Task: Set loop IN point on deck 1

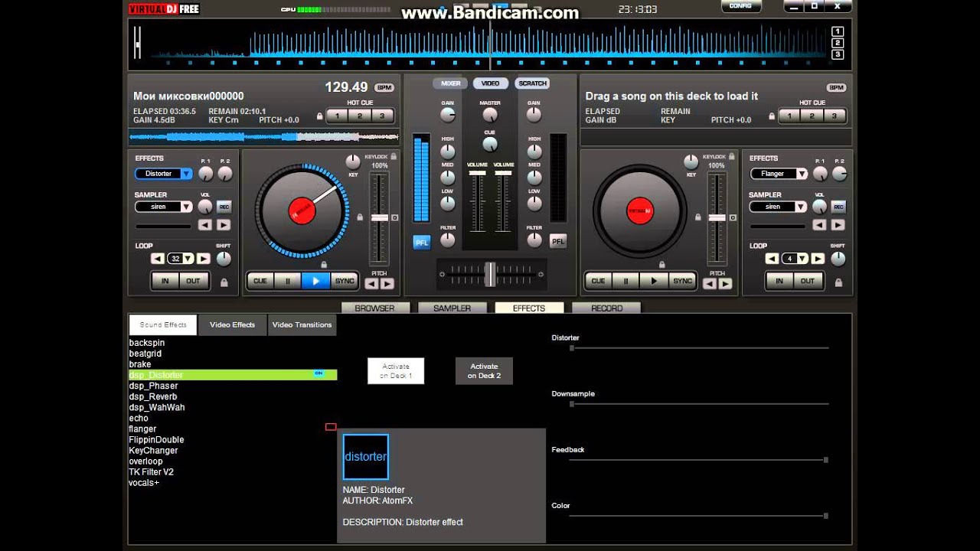Action: click(x=165, y=281)
